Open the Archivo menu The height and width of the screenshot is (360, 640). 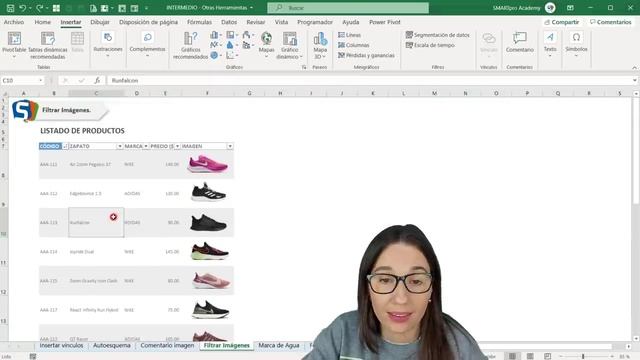pos(14,22)
